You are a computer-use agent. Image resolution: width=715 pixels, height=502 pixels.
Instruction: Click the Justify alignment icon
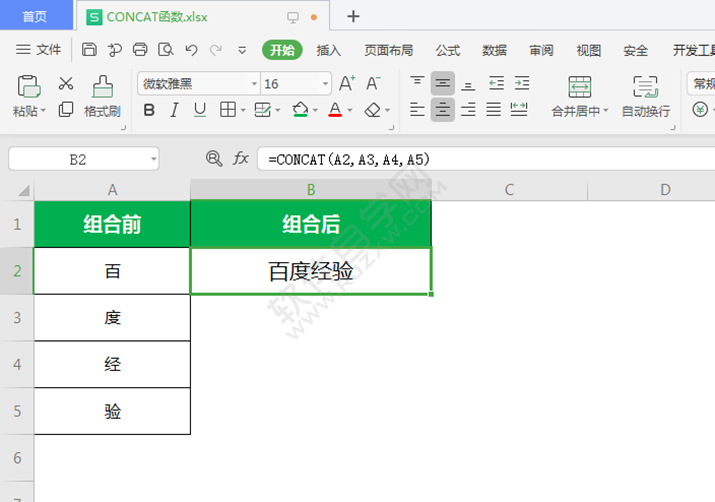click(493, 109)
